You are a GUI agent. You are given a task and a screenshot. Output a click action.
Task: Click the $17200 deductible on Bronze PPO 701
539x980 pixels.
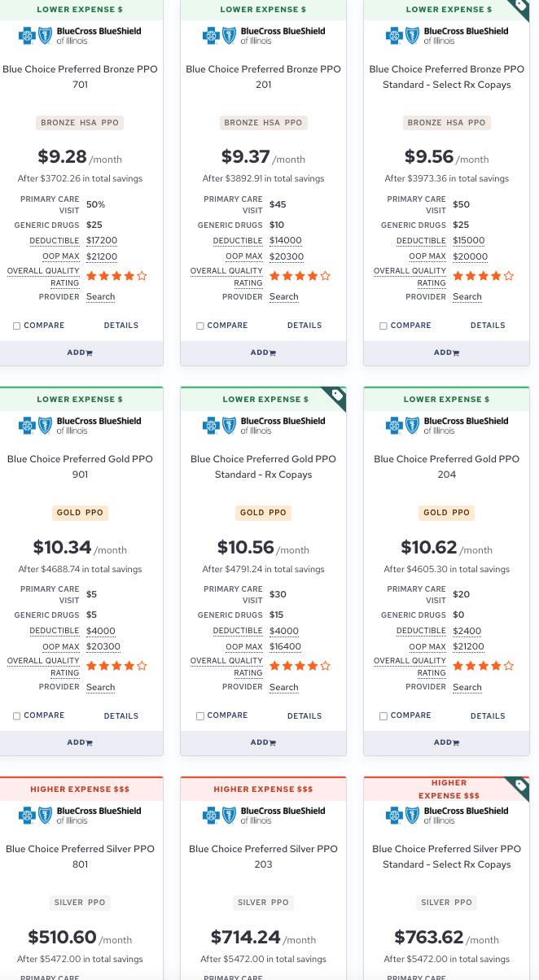[x=102, y=241]
